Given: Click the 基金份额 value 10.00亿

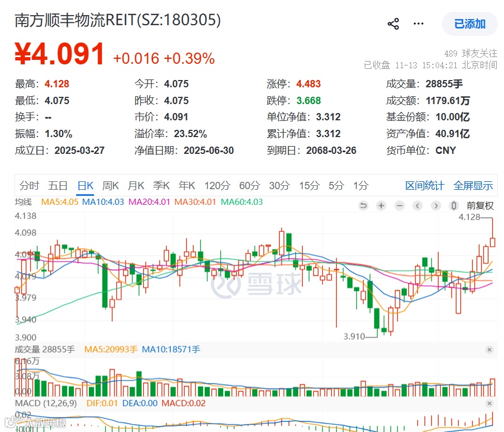Looking at the screenshot, I should click(x=453, y=117).
